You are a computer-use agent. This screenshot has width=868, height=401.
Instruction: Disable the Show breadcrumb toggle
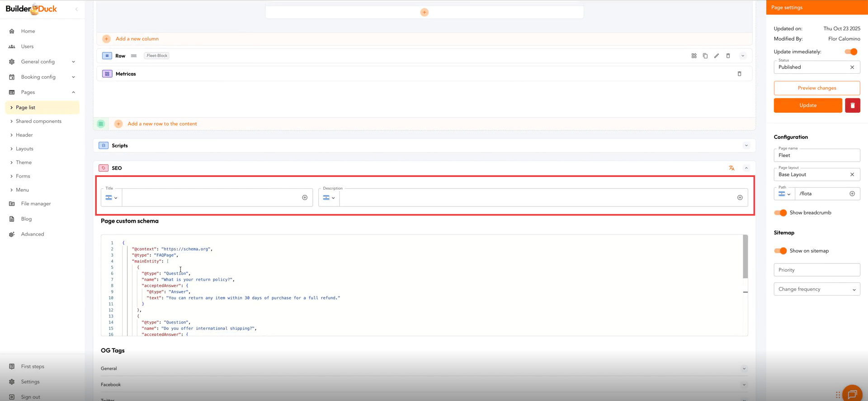780,213
